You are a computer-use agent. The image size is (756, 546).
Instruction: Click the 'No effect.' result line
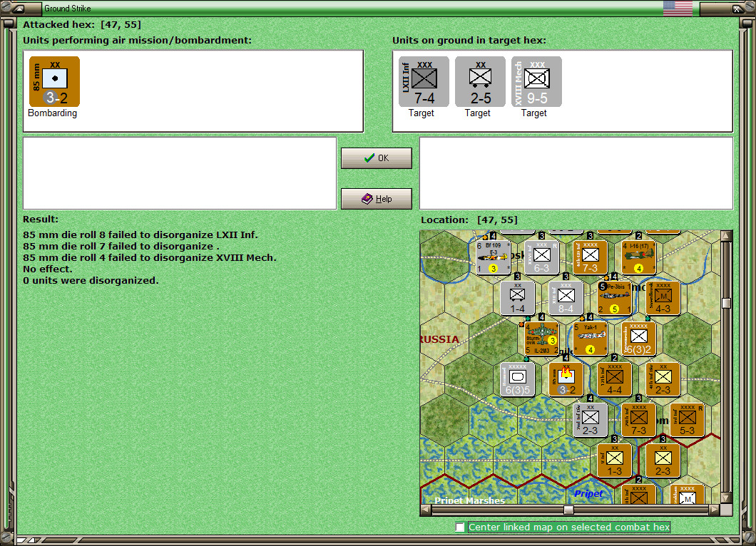coord(47,269)
